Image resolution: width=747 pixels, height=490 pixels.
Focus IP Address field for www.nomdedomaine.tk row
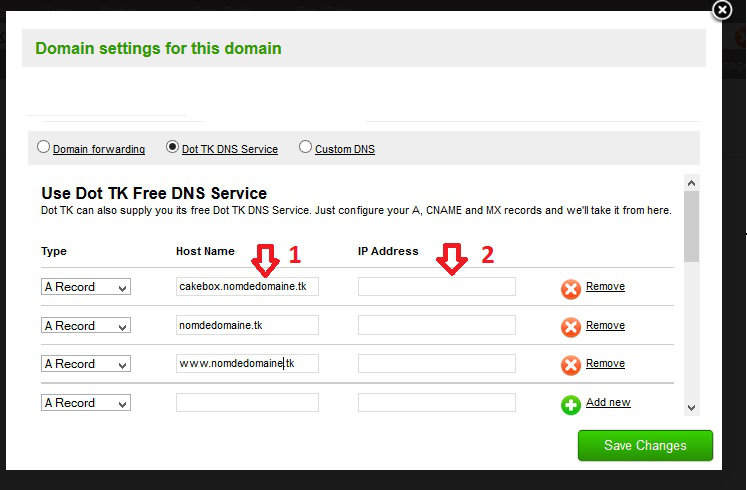[437, 363]
